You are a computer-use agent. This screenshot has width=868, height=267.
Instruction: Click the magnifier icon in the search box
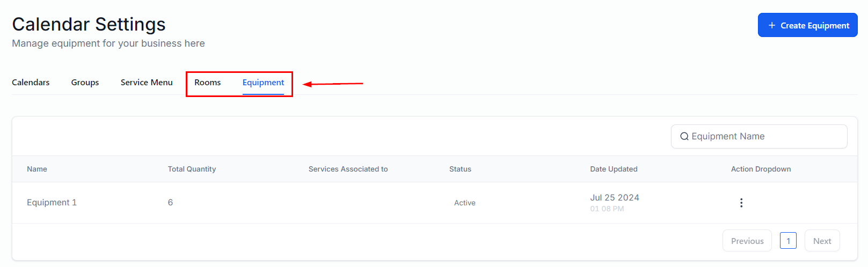(x=684, y=137)
